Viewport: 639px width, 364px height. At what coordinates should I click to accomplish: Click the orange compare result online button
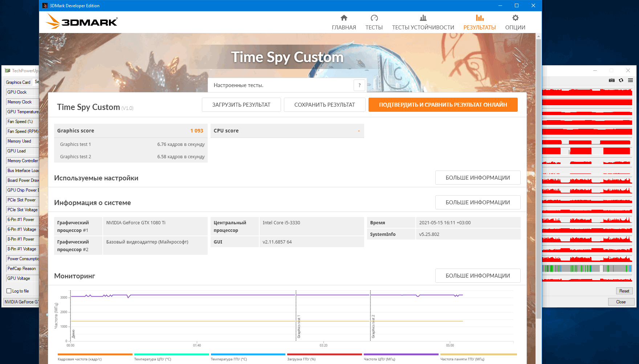tap(443, 105)
